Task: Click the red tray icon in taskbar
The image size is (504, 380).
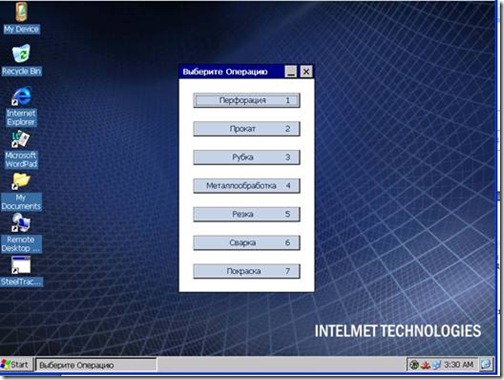Action: (425, 365)
